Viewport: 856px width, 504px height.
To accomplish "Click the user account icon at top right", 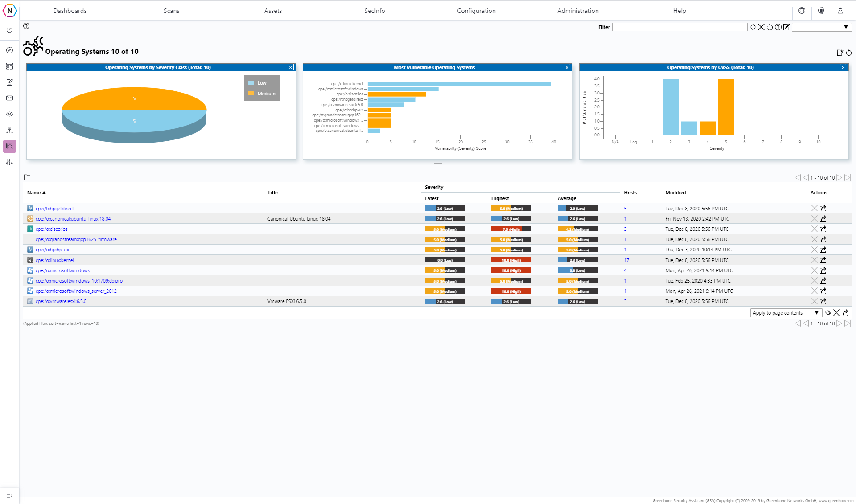I will pos(840,11).
